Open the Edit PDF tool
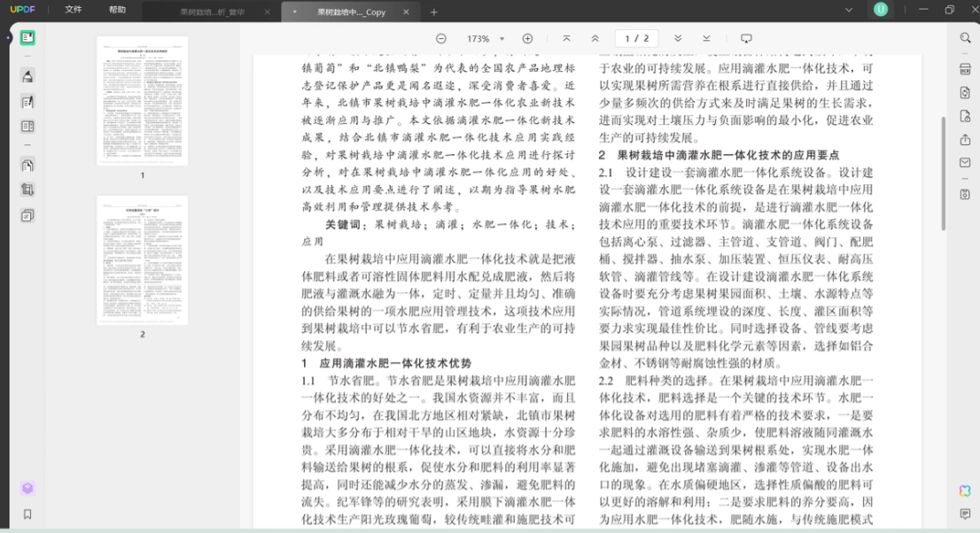This screenshot has width=980, height=533. click(x=27, y=102)
